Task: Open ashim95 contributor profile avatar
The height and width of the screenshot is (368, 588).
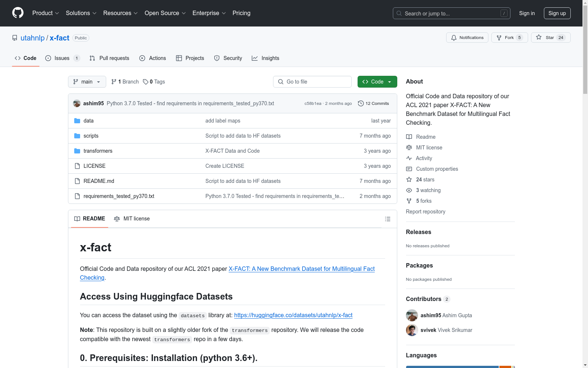Action: [412, 315]
